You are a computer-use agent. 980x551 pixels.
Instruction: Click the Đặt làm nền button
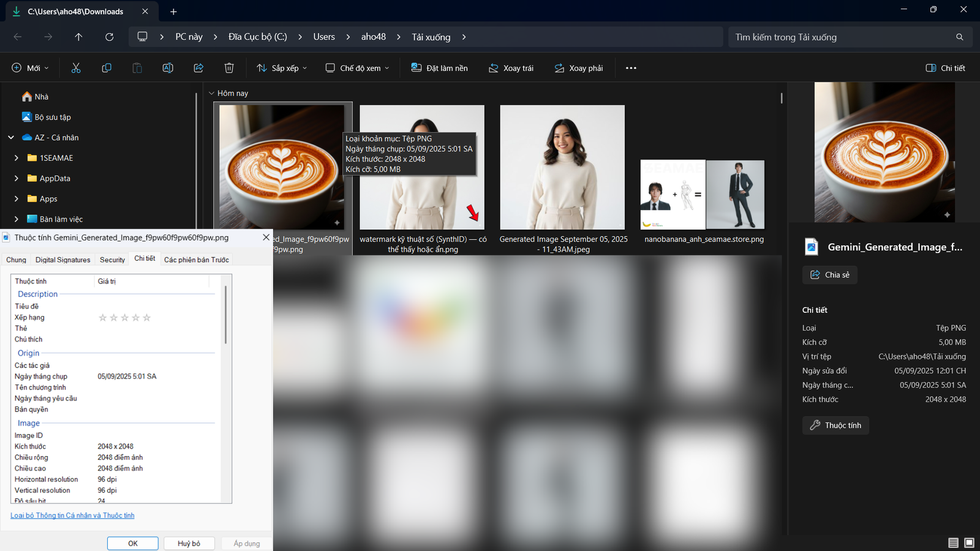pyautogui.click(x=439, y=68)
